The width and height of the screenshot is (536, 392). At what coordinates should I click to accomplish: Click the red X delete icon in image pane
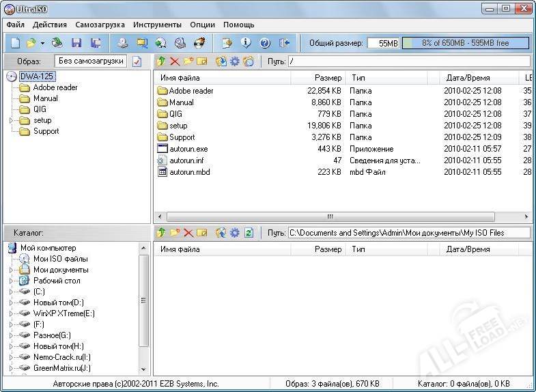tap(175, 61)
